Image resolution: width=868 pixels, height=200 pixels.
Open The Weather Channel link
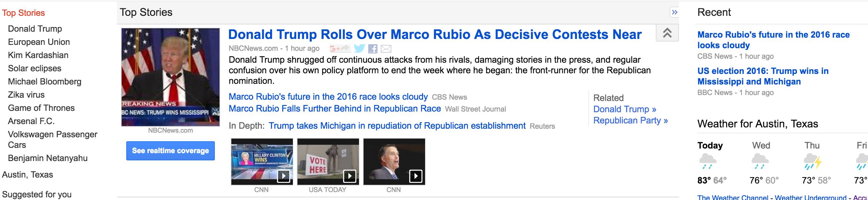tap(732, 197)
